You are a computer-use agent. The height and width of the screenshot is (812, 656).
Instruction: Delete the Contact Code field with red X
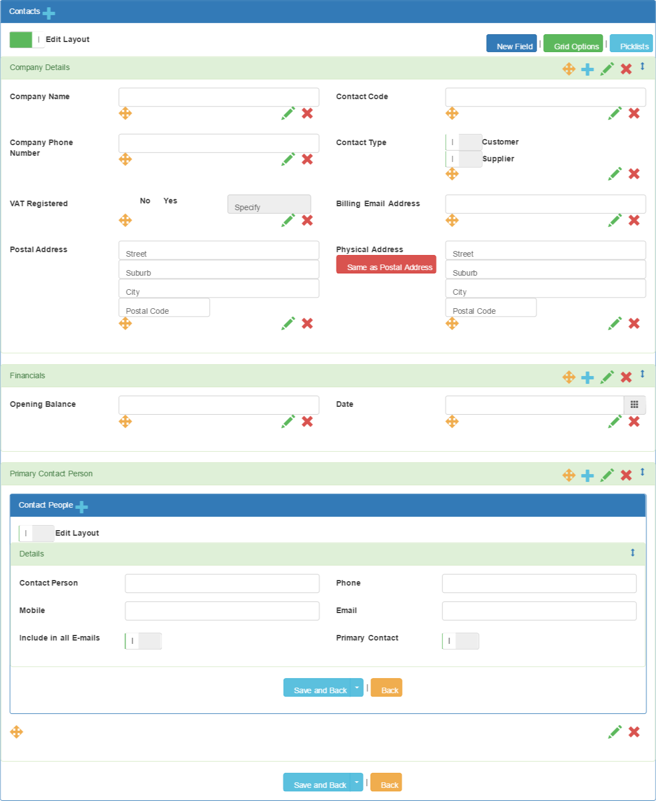tap(634, 113)
